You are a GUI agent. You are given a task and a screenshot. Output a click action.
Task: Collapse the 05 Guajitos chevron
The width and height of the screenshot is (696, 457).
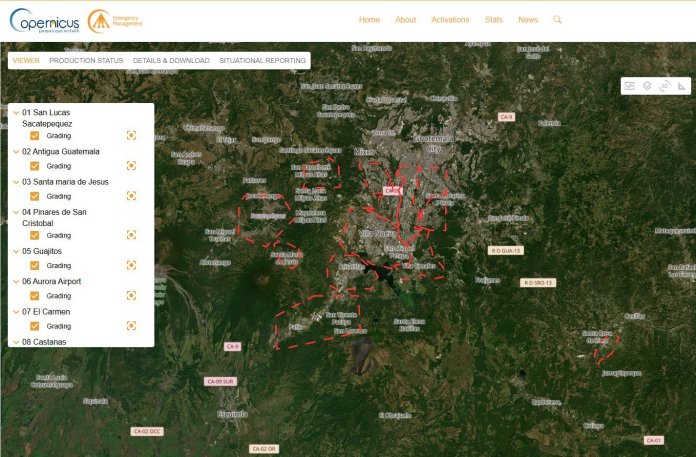[x=16, y=251]
